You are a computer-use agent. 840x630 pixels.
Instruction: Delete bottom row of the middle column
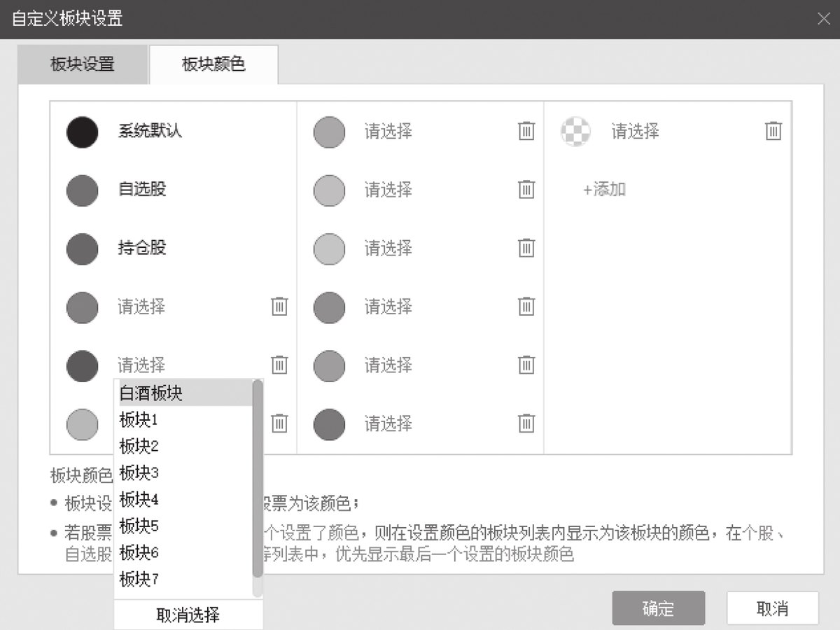pyautogui.click(x=526, y=423)
